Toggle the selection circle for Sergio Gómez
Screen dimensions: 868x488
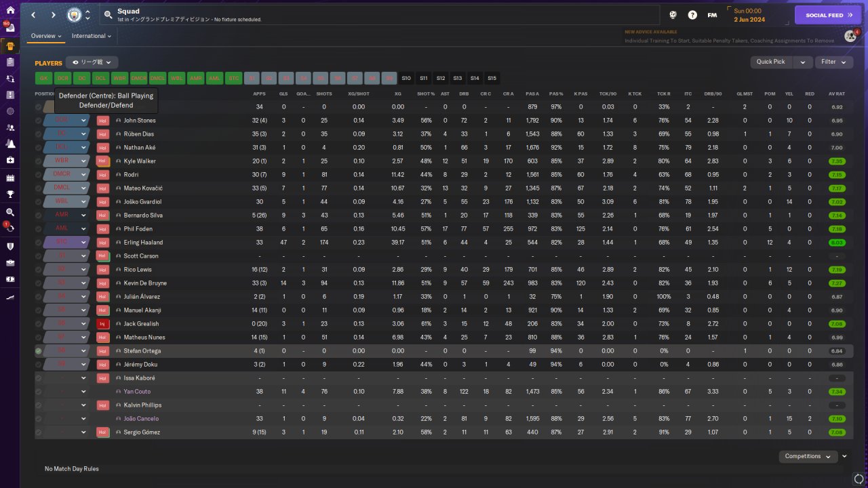pyautogui.click(x=39, y=432)
